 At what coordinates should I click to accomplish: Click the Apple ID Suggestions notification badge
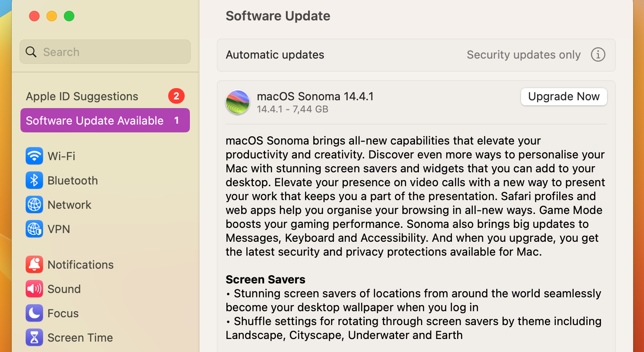tap(176, 96)
